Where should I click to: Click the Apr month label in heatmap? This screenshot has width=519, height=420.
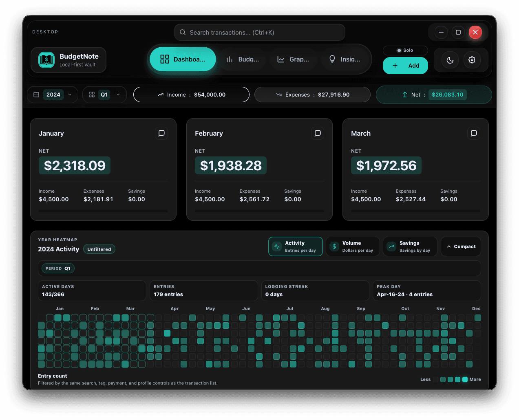174,309
